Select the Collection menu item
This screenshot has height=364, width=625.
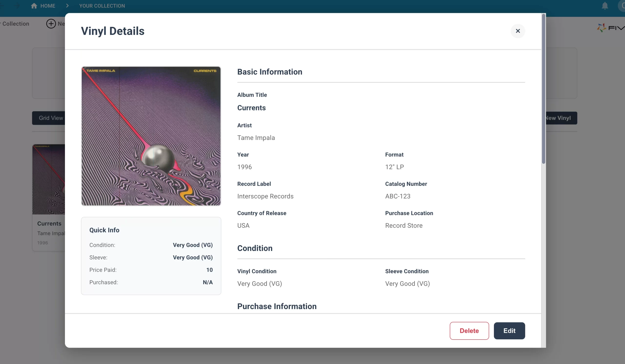(x=15, y=24)
